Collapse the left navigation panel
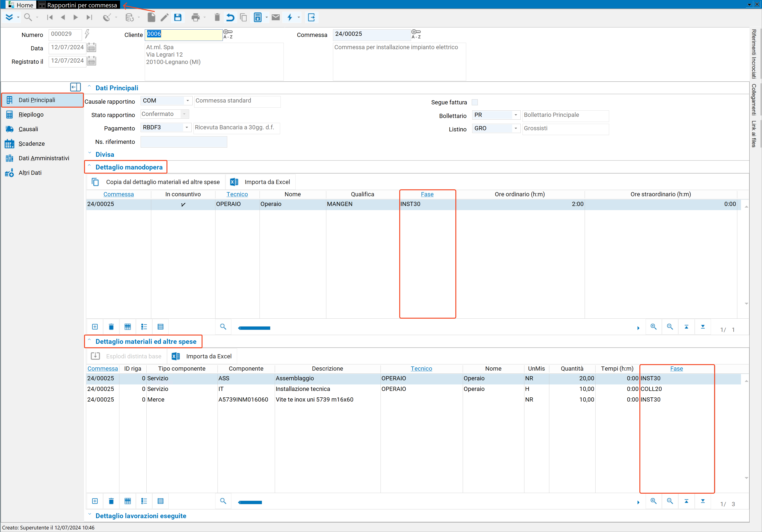 click(x=75, y=87)
